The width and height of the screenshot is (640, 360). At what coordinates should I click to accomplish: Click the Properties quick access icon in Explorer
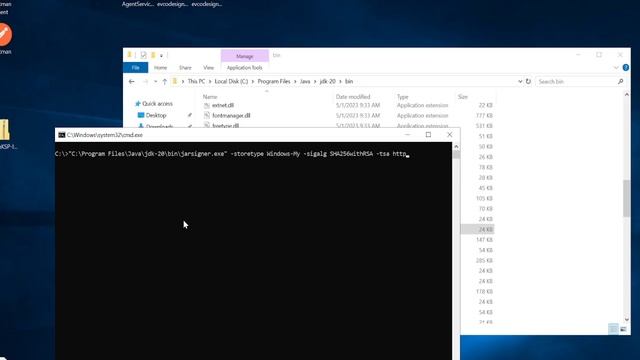click(143, 55)
